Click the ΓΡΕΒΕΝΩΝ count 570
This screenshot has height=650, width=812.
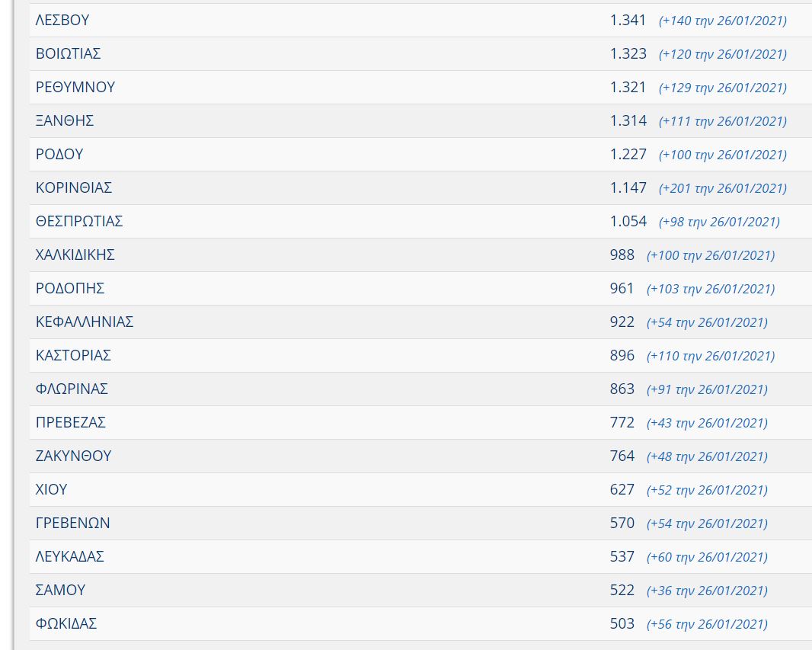[x=622, y=524]
